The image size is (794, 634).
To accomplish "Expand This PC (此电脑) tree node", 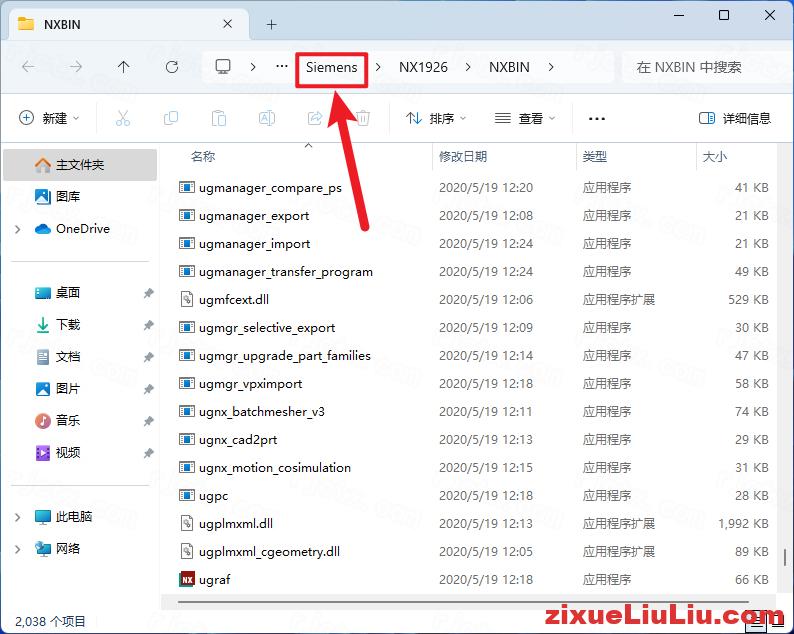I will 18,517.
